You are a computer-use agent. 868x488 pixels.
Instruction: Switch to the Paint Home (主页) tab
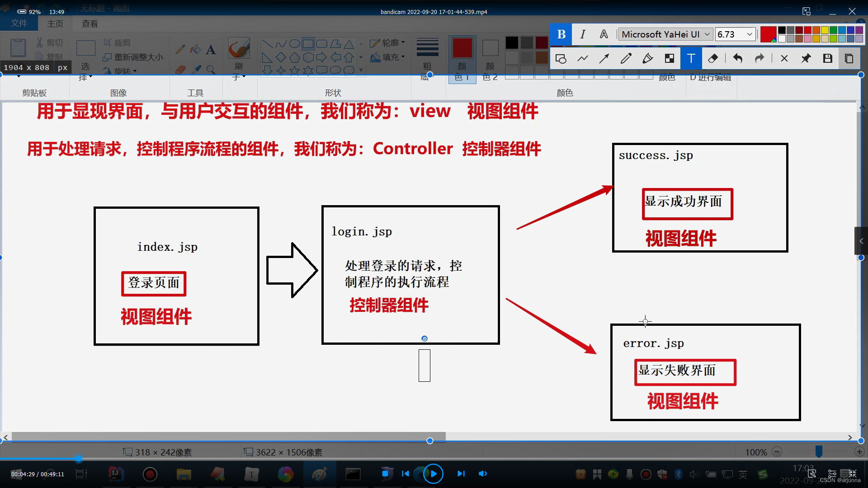(x=55, y=23)
